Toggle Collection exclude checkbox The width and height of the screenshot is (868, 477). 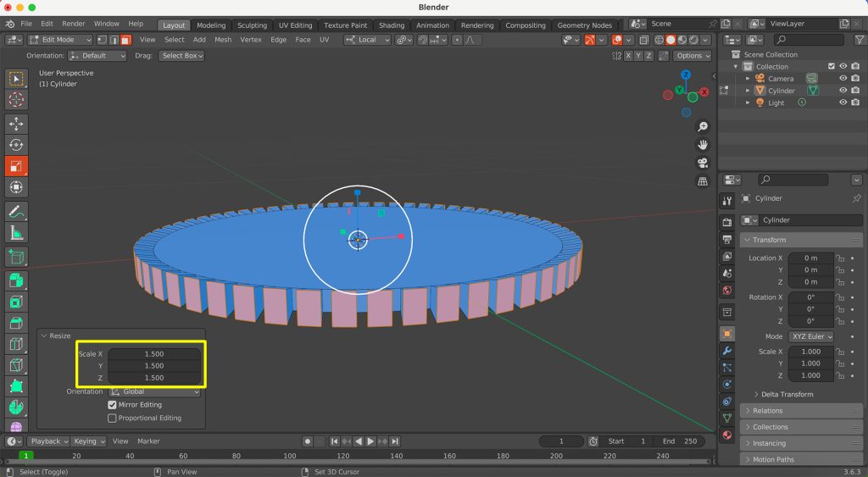pyautogui.click(x=831, y=66)
